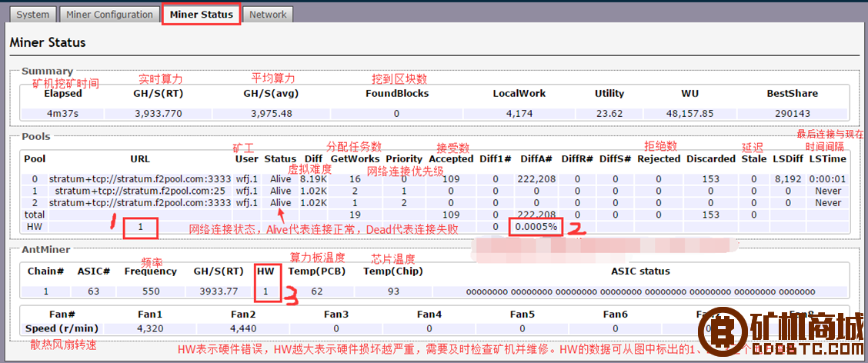868x363 pixels.
Task: Click the Fan3 column header
Action: point(336,315)
